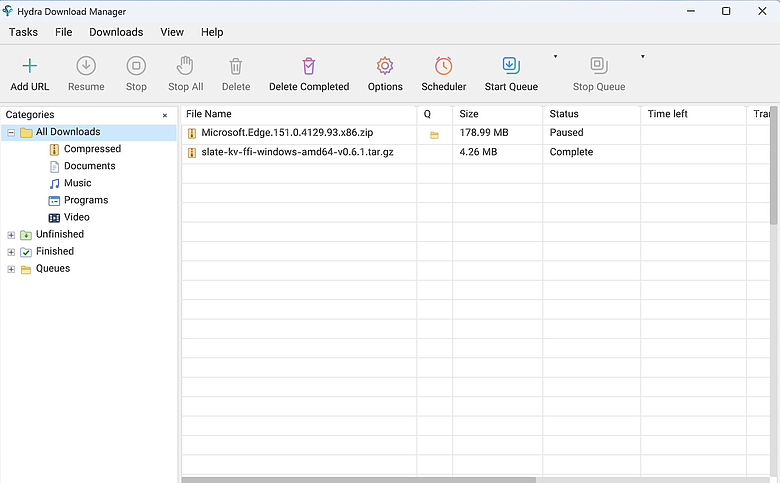
Task: Select the All Downloads folder
Action: [68, 132]
